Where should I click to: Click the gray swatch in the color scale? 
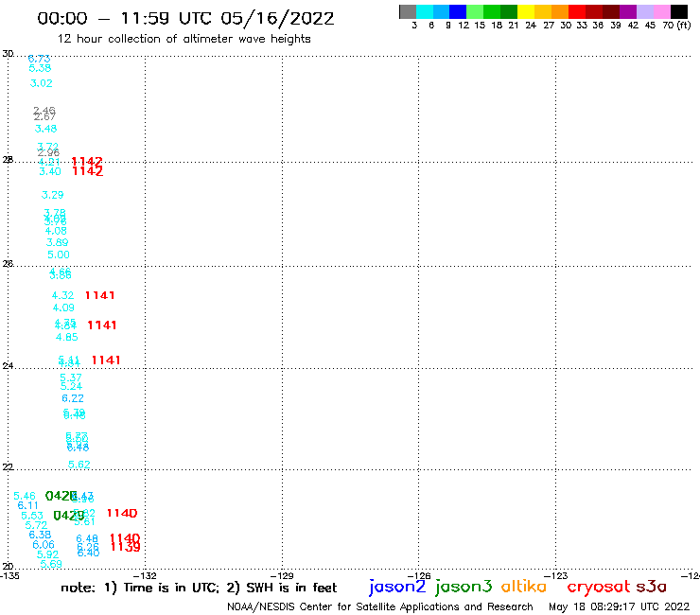click(x=408, y=11)
